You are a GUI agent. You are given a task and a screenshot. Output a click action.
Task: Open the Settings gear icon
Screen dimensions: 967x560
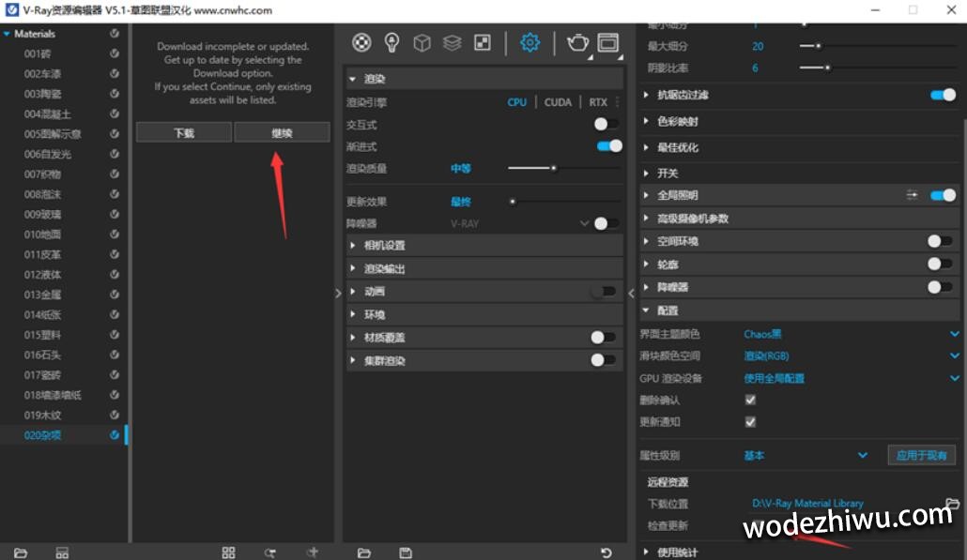click(x=530, y=42)
